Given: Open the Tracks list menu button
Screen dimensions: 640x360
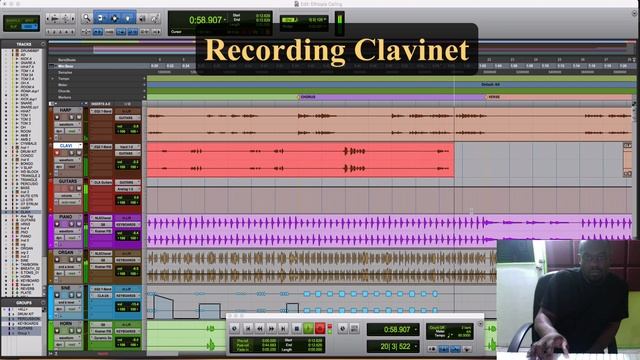Looking at the screenshot, I should [x=43, y=44].
